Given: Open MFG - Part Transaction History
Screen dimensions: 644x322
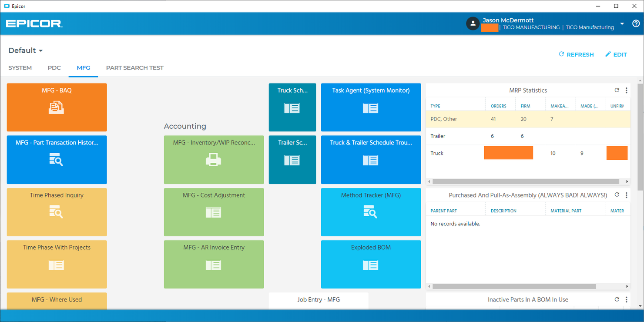Looking at the screenshot, I should pyautogui.click(x=57, y=160).
